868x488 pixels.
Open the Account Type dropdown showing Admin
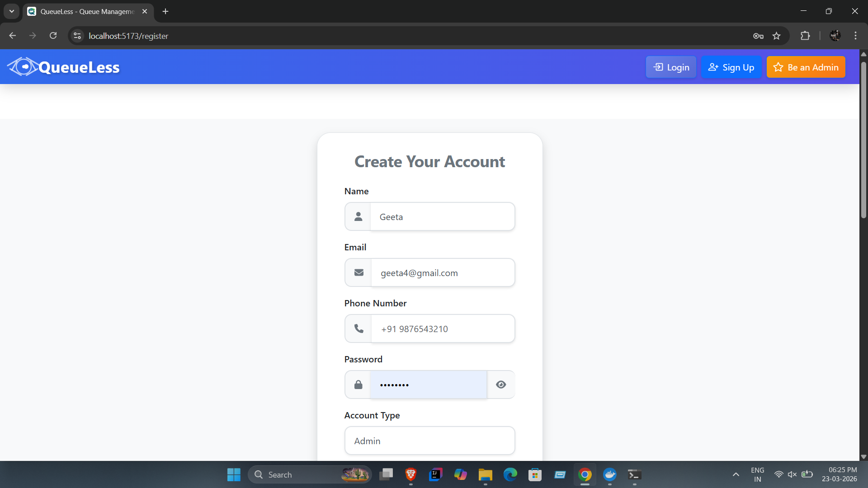429,441
